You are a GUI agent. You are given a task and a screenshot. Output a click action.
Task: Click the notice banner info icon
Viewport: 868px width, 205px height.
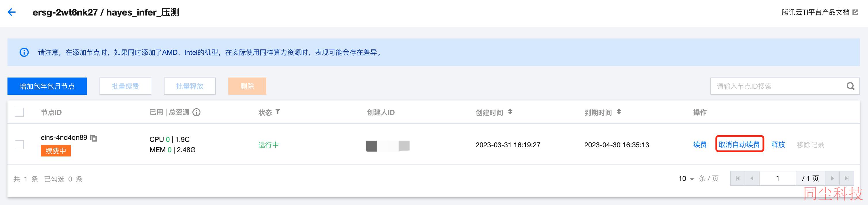pos(24,53)
